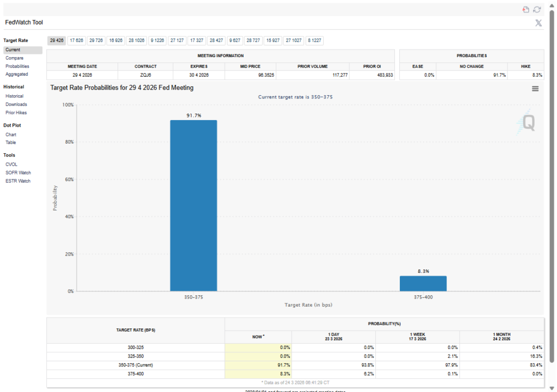Image resolution: width=557 pixels, height=392 pixels.
Task: Open the Dot Plot Chart
Action: point(11,134)
